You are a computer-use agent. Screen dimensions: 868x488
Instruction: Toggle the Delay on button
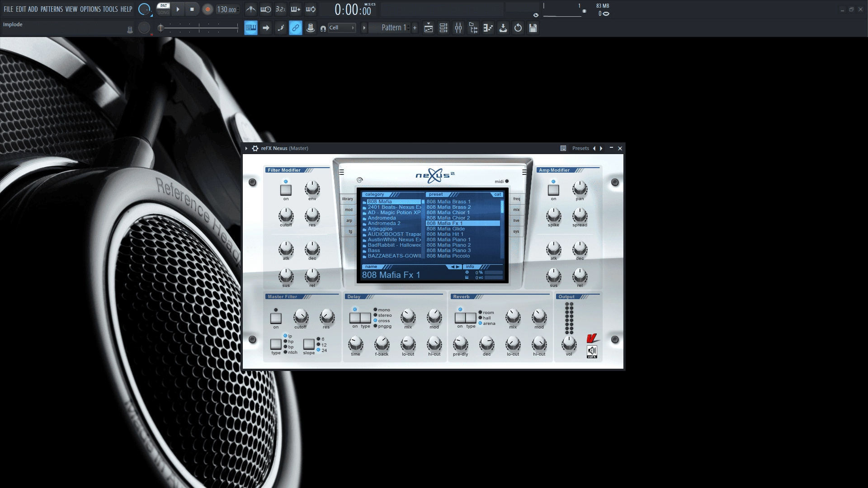(x=355, y=318)
